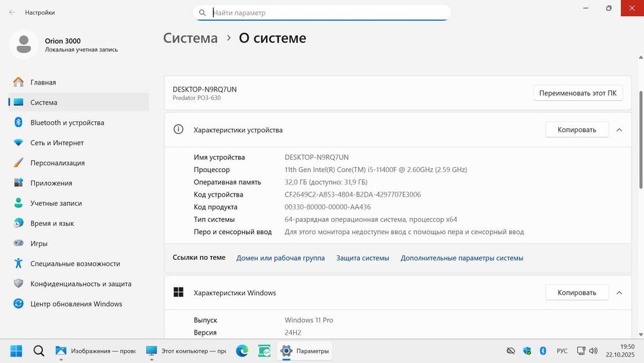Click the Приложения sidebar icon
This screenshot has height=363, width=644.
click(19, 183)
